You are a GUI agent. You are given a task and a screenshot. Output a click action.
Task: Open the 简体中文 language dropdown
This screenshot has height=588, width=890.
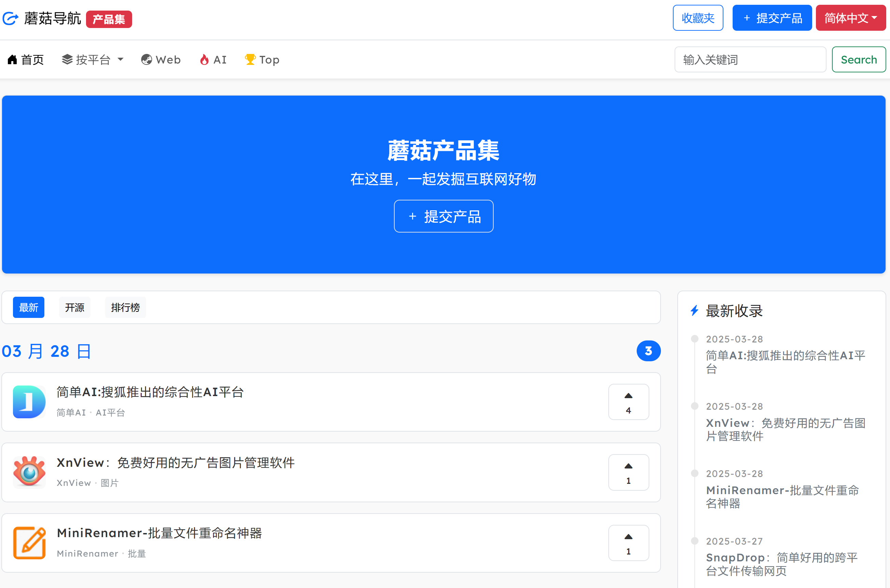[850, 18]
